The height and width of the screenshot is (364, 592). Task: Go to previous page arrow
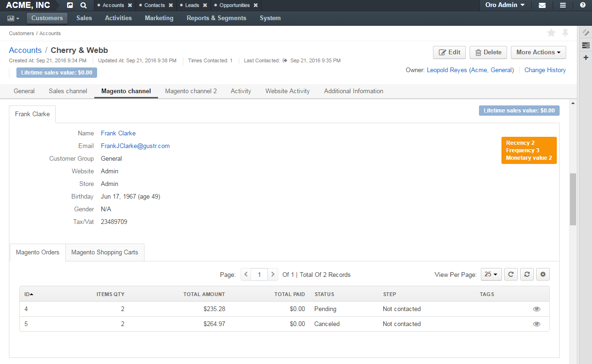coord(246,275)
